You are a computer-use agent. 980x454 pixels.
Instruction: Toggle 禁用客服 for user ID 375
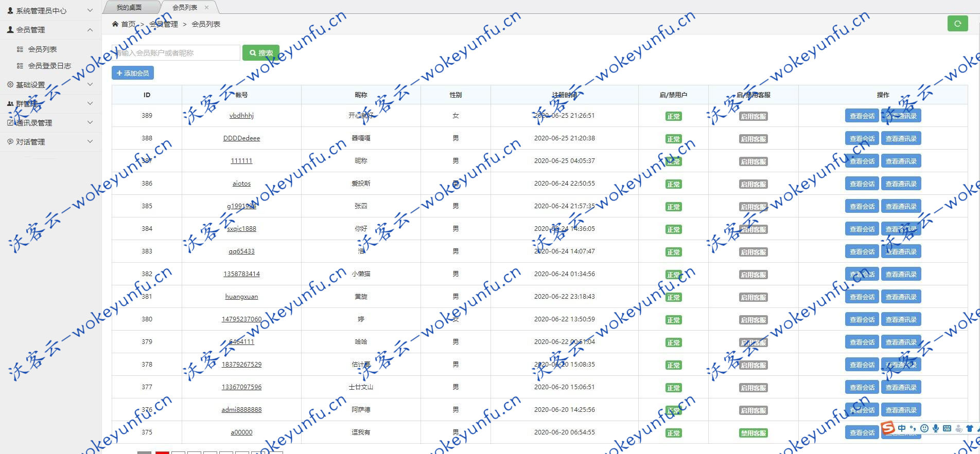click(x=754, y=433)
